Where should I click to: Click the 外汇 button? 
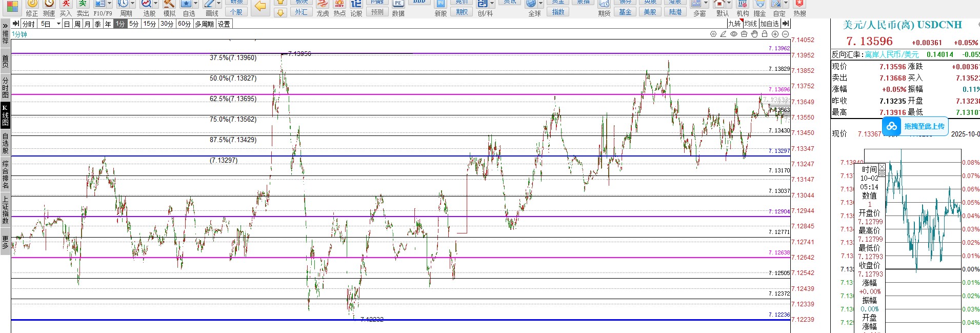301,12
